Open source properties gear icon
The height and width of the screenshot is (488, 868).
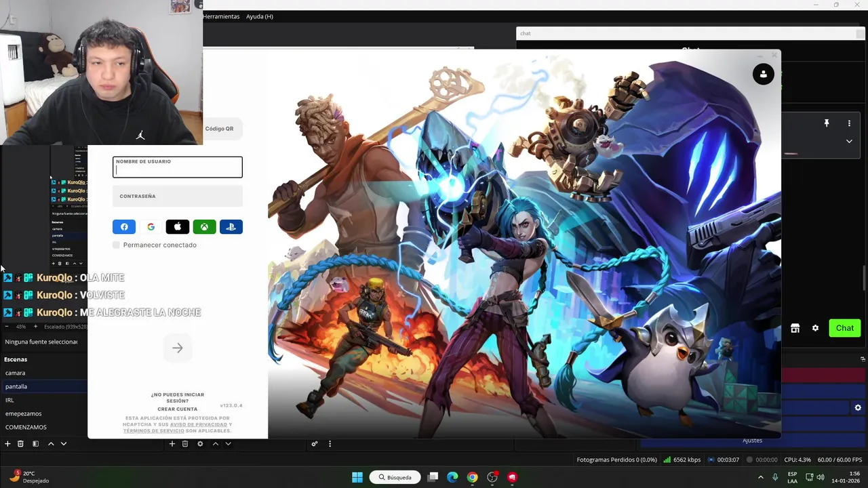coord(200,444)
